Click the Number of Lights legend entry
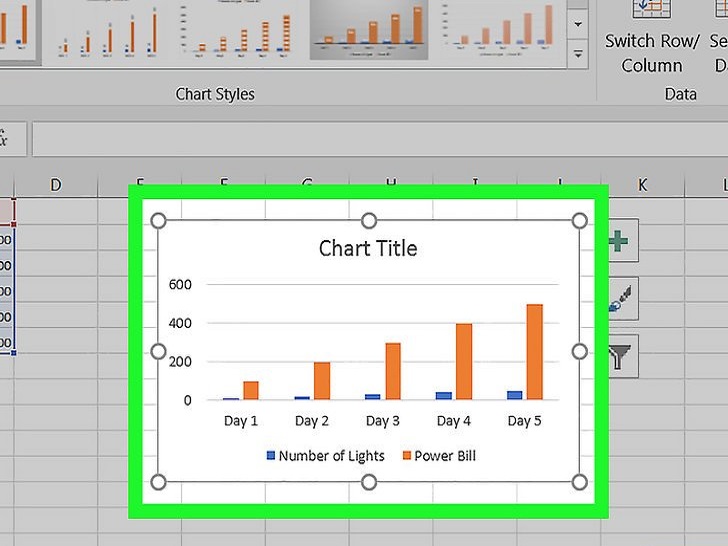The image size is (728, 546). (x=325, y=456)
